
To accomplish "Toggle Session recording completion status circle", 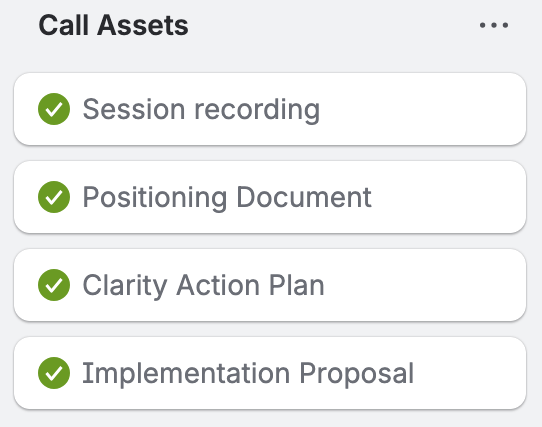I will (54, 109).
